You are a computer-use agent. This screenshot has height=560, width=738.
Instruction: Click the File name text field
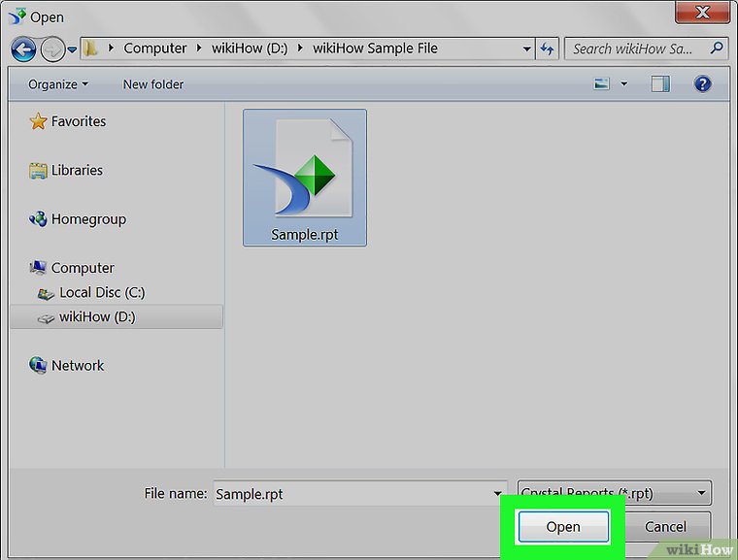[x=350, y=494]
